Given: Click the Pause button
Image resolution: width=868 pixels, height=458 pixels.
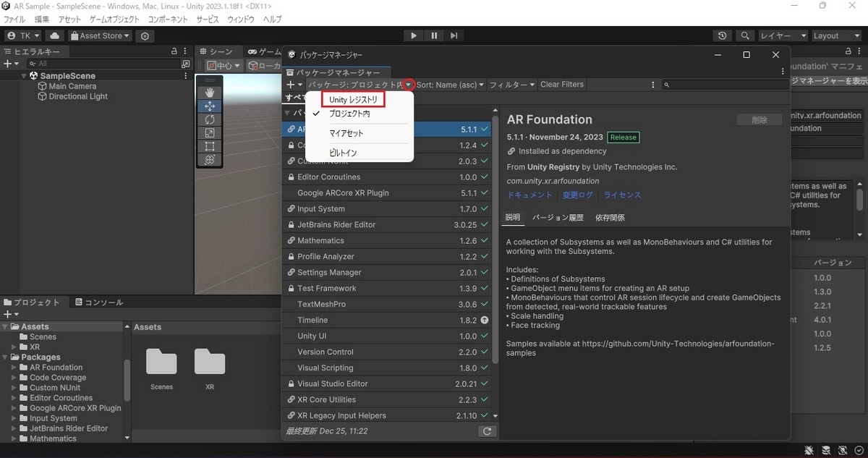Looking at the screenshot, I should [x=434, y=35].
